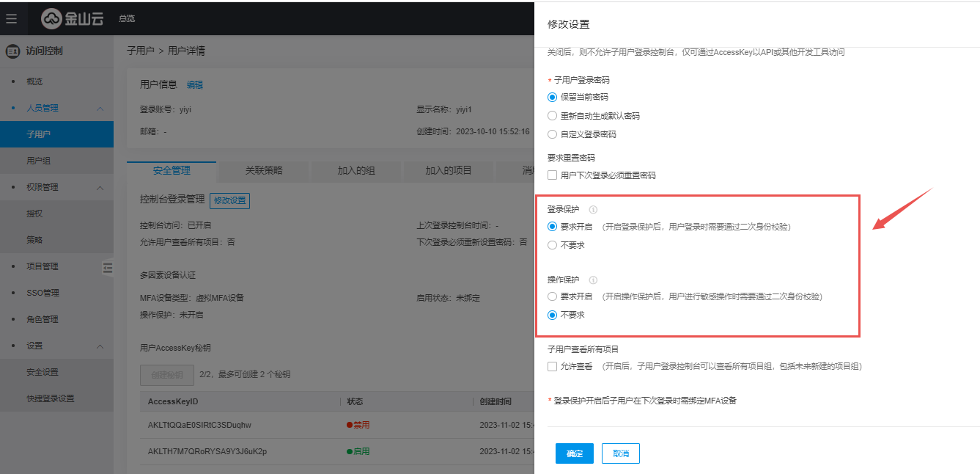Select 不要求 under 登录保护
The height and width of the screenshot is (474, 980).
pos(553,245)
